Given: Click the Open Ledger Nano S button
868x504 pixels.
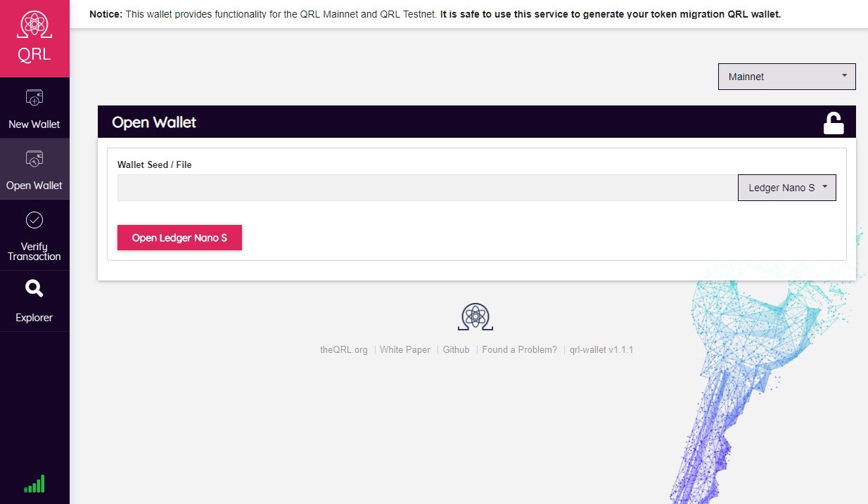Looking at the screenshot, I should pos(179,238).
